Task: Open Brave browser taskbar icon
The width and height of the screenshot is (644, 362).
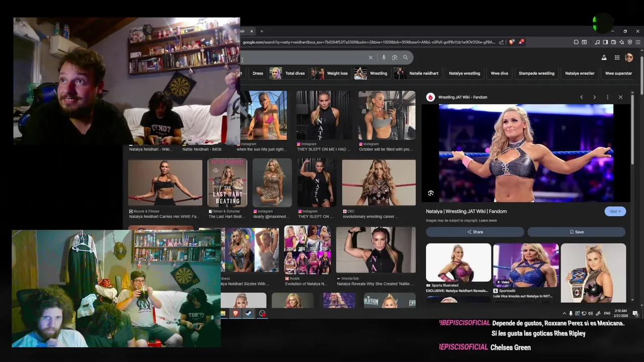Action: click(x=235, y=313)
